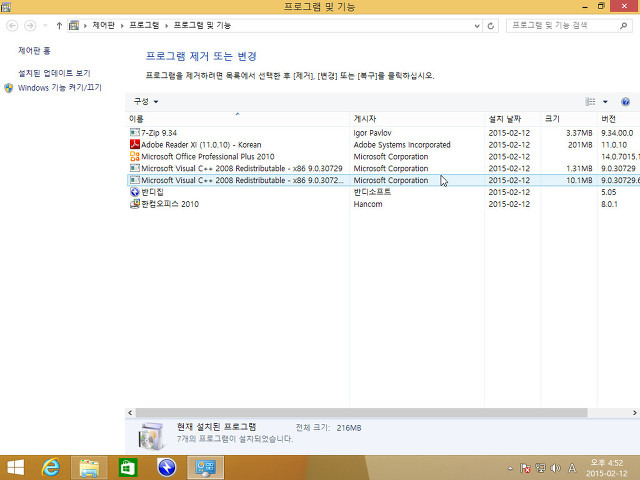
Task: Open the 구성 menu dropdown
Action: pyautogui.click(x=146, y=101)
